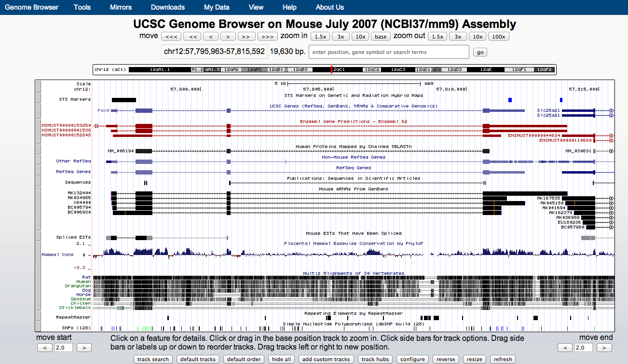Click red position marker on chromosome ideogram

(331, 69)
